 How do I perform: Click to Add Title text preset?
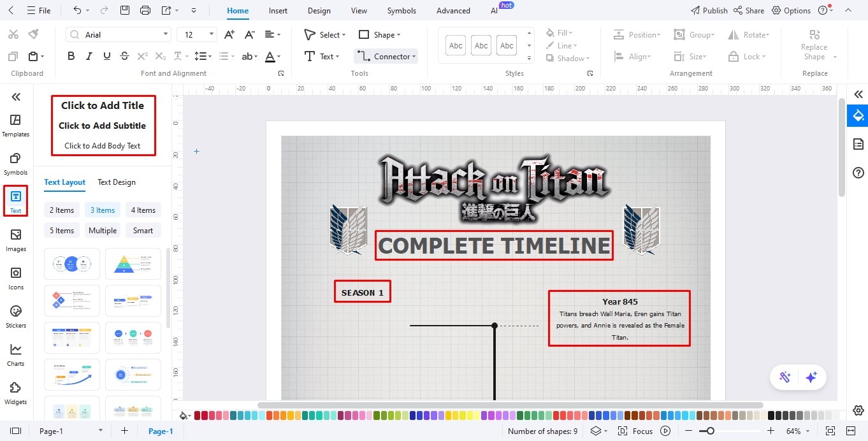click(x=103, y=106)
